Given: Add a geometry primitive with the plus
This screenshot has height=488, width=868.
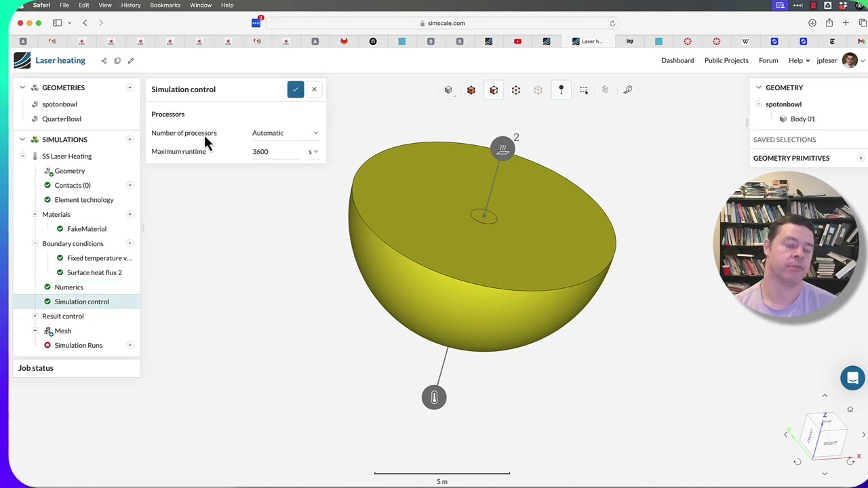Looking at the screenshot, I should point(861,158).
